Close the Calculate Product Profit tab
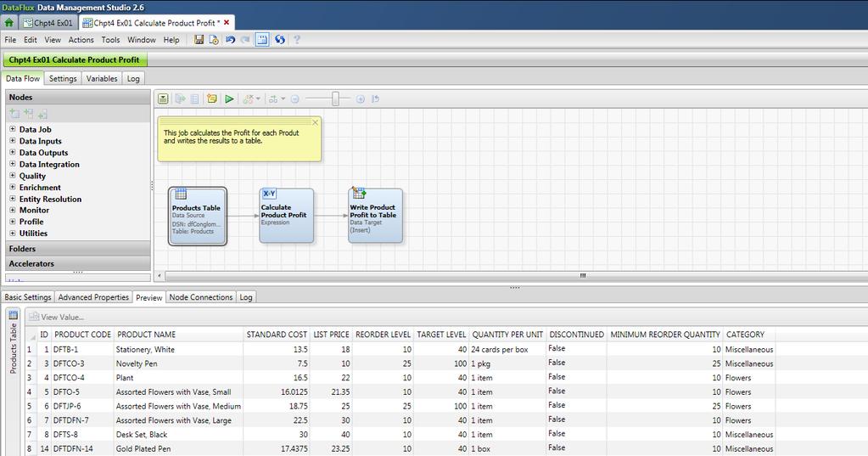Image resolution: width=868 pixels, height=456 pixels. click(x=227, y=23)
